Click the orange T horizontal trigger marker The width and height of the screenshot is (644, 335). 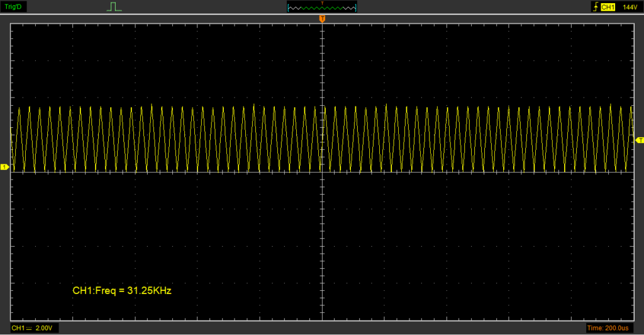click(322, 19)
